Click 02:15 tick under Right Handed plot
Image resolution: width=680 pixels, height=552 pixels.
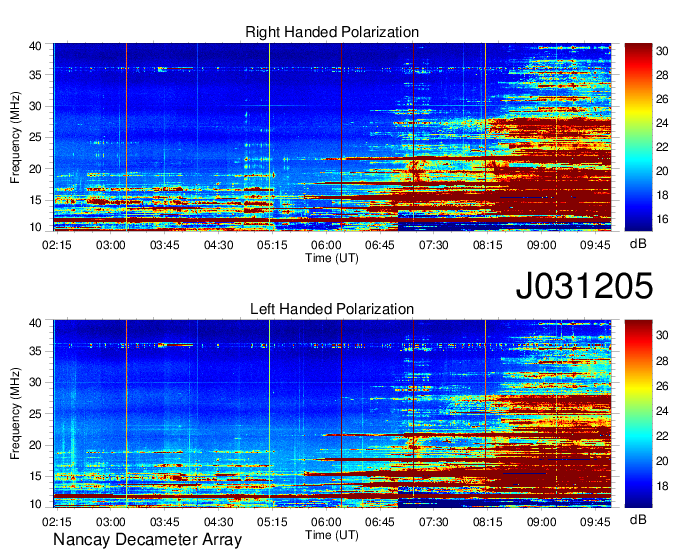pyautogui.click(x=56, y=245)
